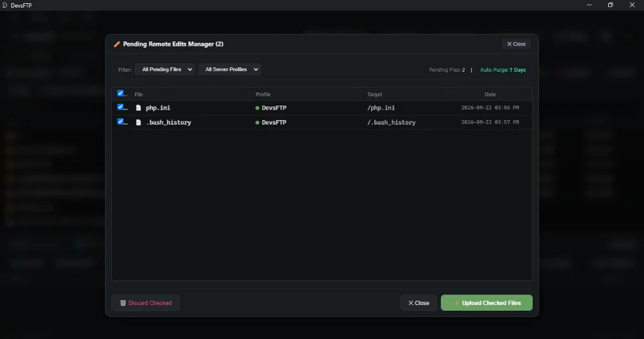Screen dimensions: 644x339
Task: Click the /php.ini target path
Action: pos(380,108)
